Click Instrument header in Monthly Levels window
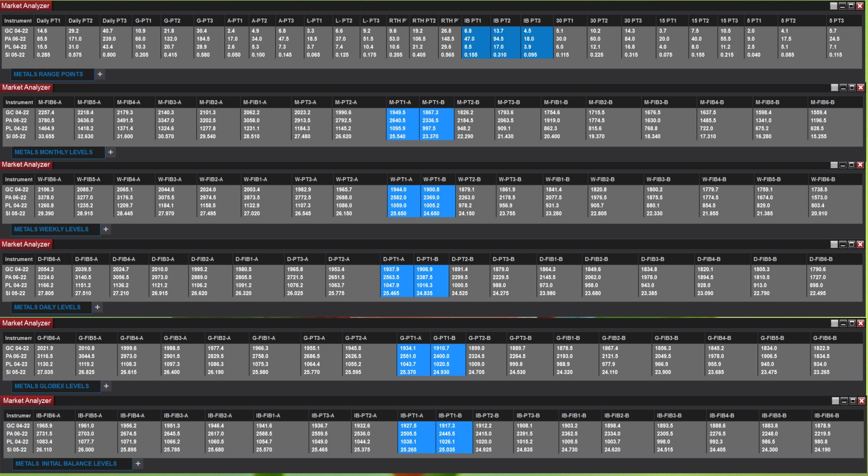Image resolution: width=868 pixels, height=476 pixels. pyautogui.click(x=19, y=102)
